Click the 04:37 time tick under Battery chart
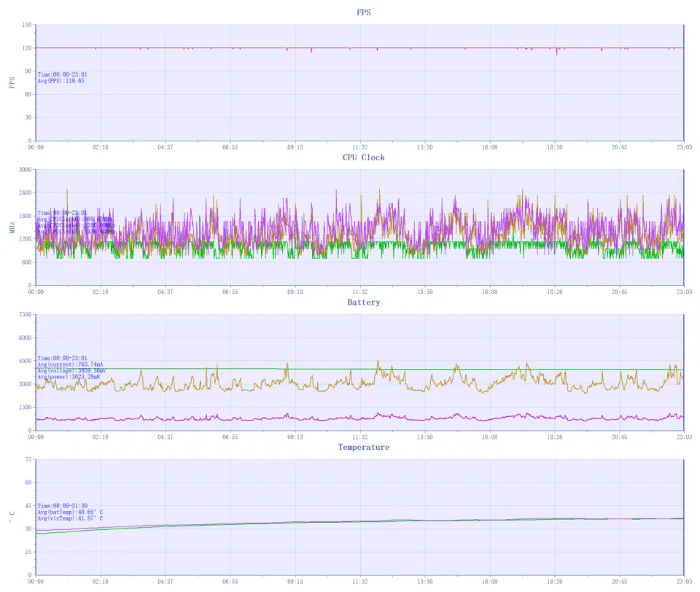 click(x=166, y=437)
